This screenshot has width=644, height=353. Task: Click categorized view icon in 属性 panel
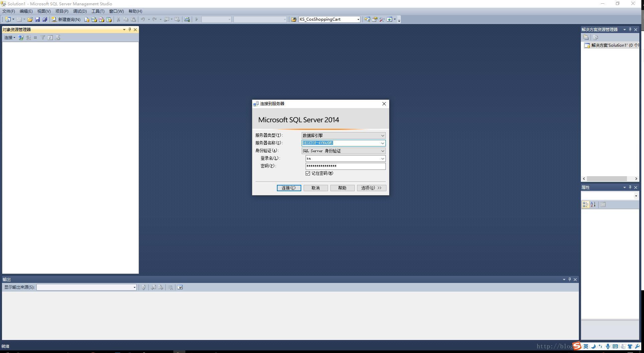click(586, 205)
